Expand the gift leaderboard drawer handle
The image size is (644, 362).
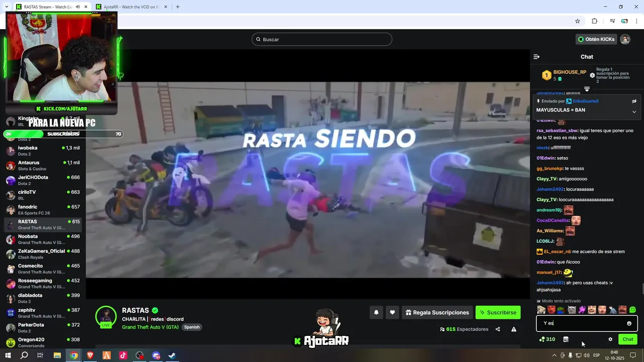[587, 89]
